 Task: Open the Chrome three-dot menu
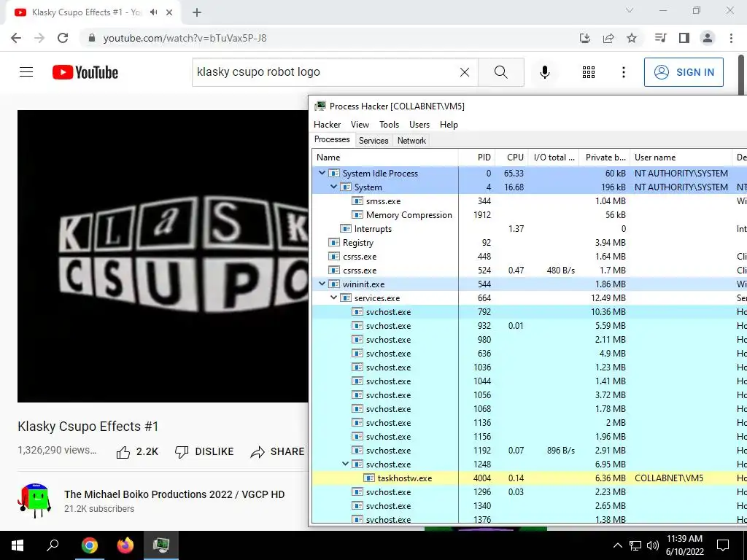click(731, 38)
